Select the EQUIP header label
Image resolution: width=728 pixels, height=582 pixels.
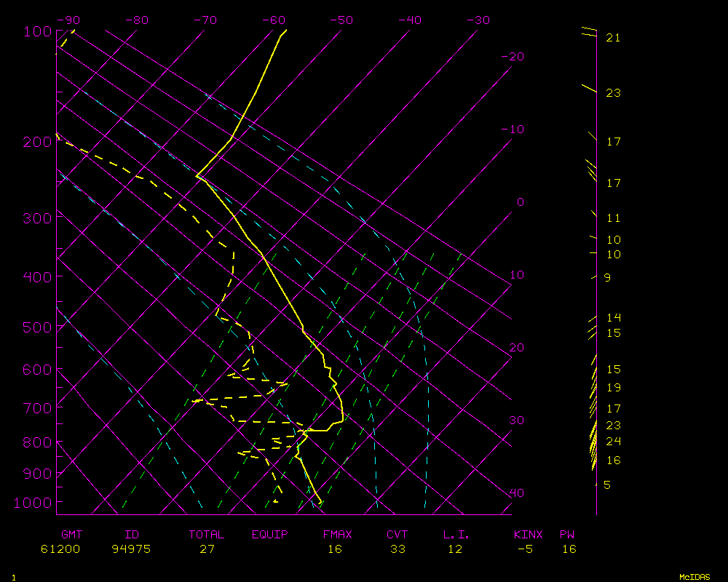270,535
